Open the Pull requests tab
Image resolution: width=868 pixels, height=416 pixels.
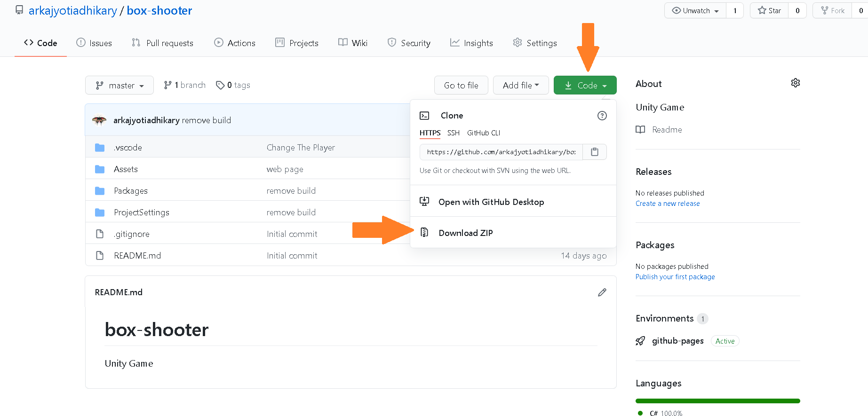(x=162, y=43)
